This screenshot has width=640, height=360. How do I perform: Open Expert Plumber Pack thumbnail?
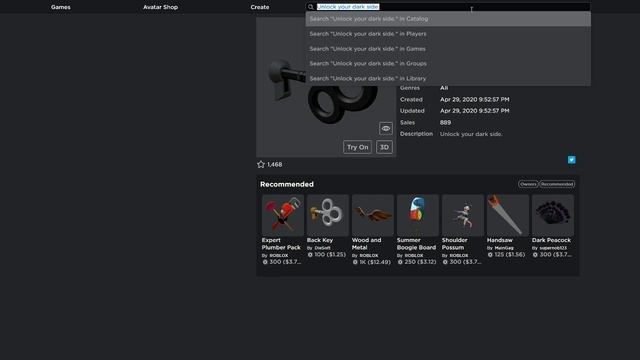[x=283, y=215]
